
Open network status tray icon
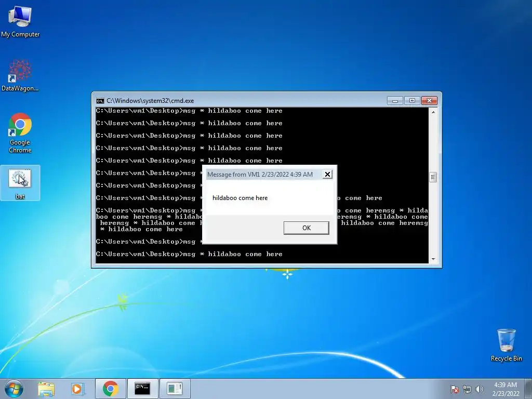(x=467, y=389)
